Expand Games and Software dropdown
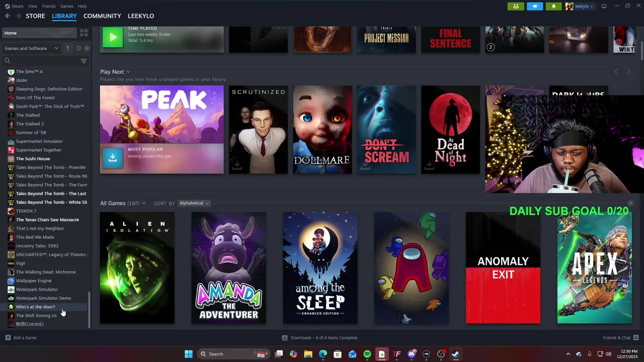Viewport: 644px width, 362px height. coord(32,48)
